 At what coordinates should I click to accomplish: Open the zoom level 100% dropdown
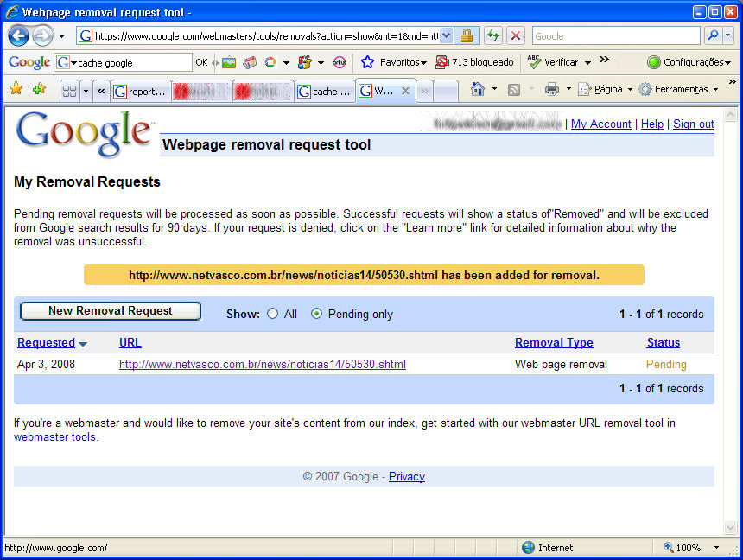click(715, 548)
